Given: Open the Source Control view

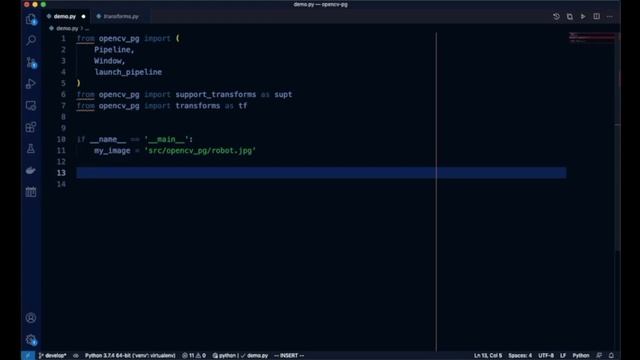Looking at the screenshot, I should [x=31, y=62].
